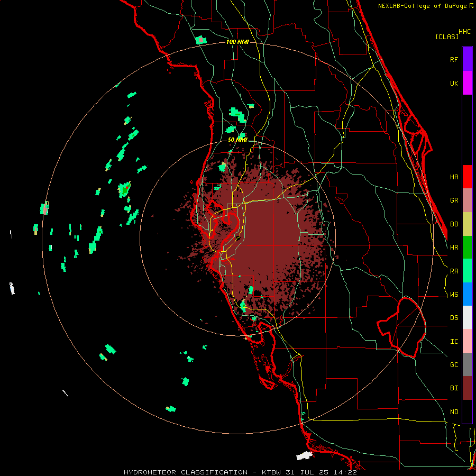Click the HA red legend swatch
476x476 pixels.
[467, 177]
